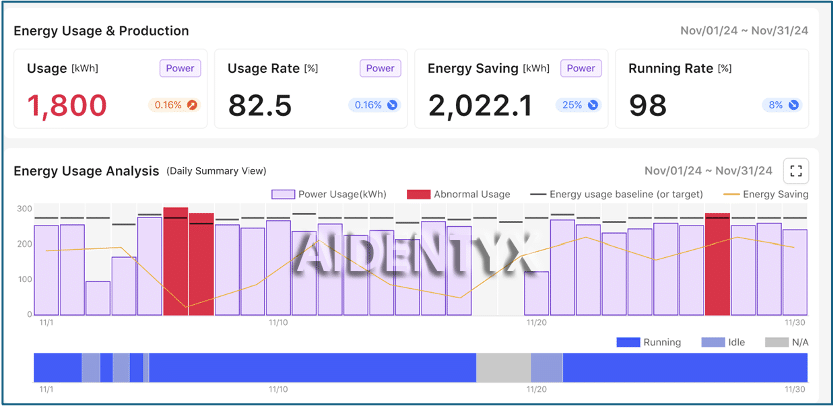Click the blue down-trend icon in the Usage Rate card
This screenshot has width=835, height=406.
[392, 104]
